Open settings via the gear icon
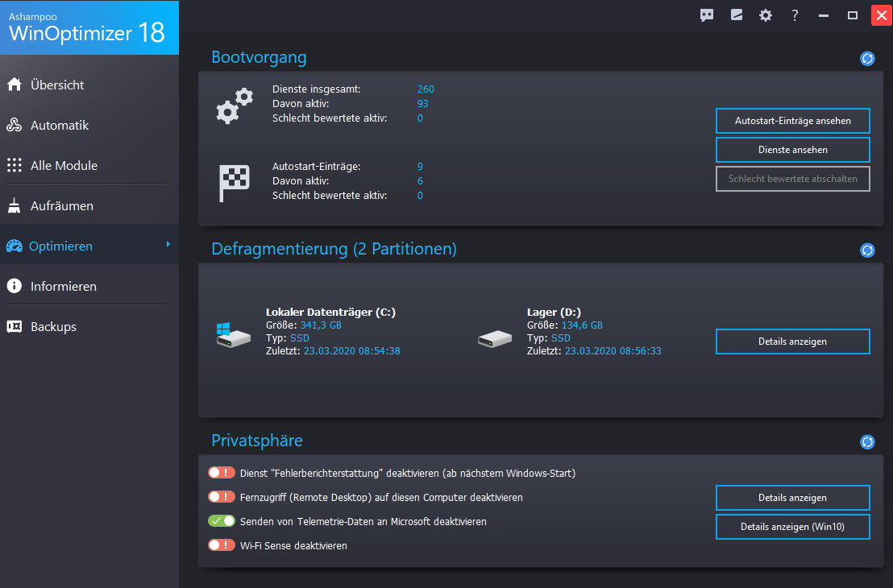This screenshot has width=893, height=588. [x=766, y=15]
